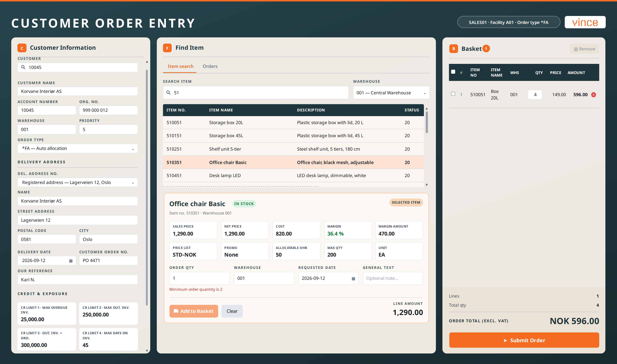This screenshot has height=364, width=617.
Task: Click the vince logo
Action: point(585,22)
